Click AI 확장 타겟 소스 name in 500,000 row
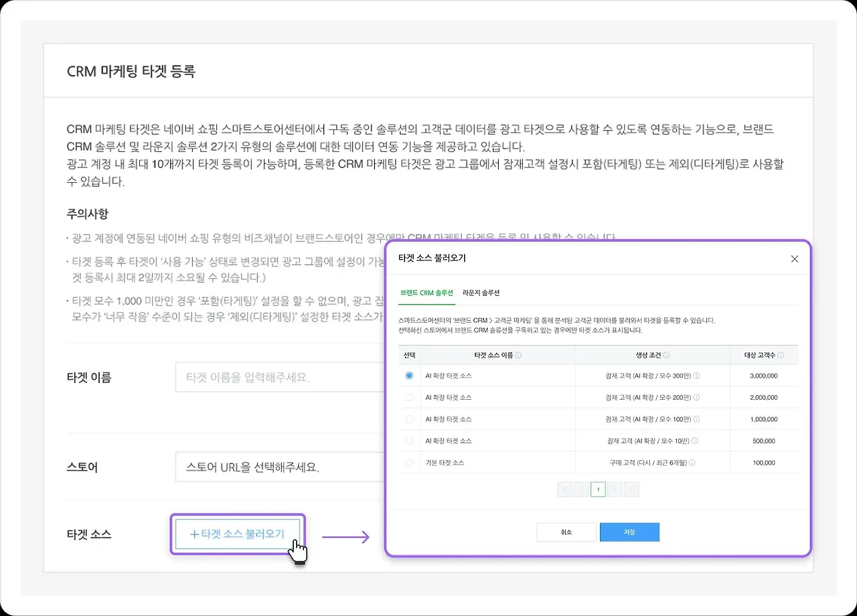The width and height of the screenshot is (857, 616). [449, 441]
